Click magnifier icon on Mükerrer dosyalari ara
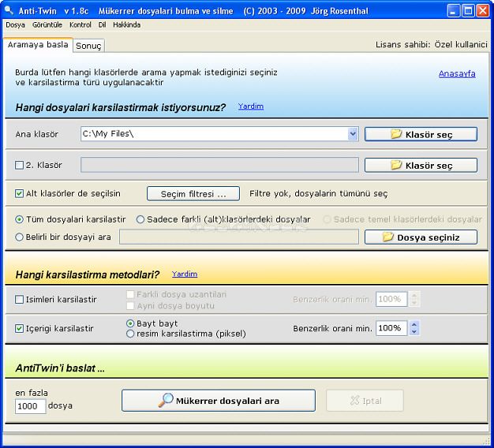Image resolution: width=494 pixels, height=448 pixels. [x=166, y=400]
